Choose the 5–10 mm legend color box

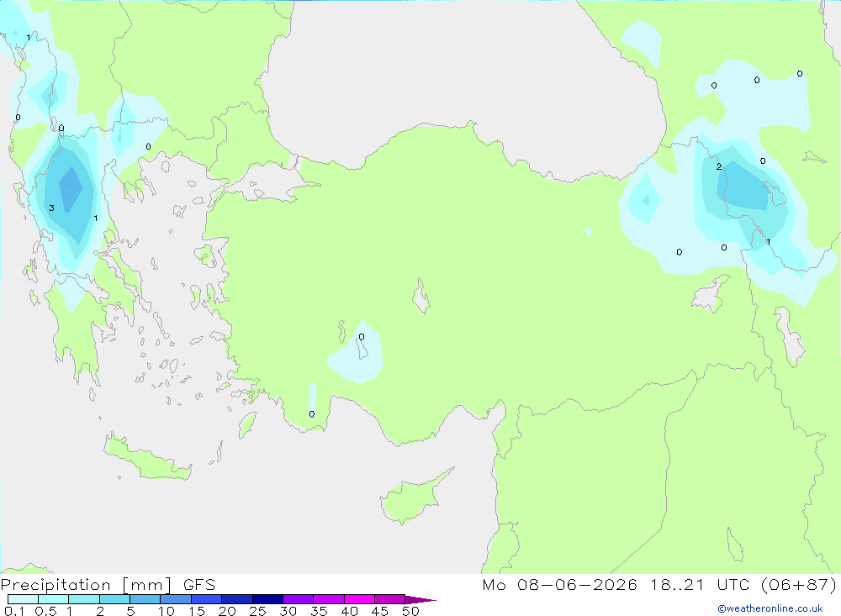pos(145,599)
